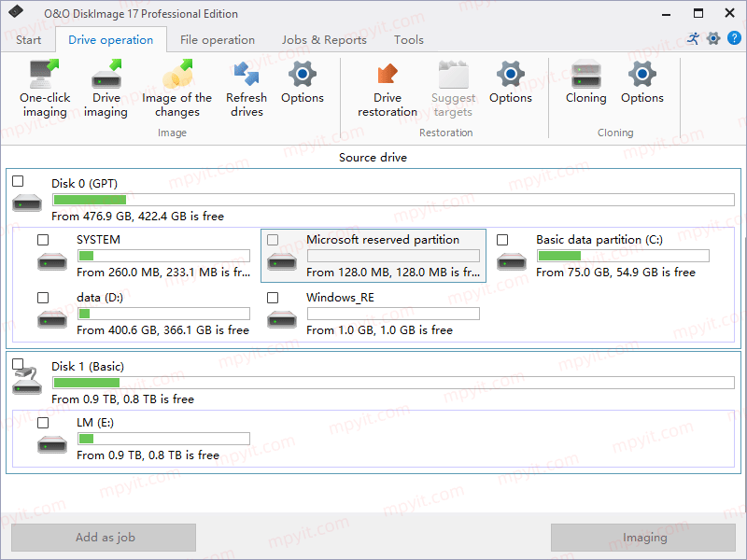Open the Cloning tool

tap(586, 82)
